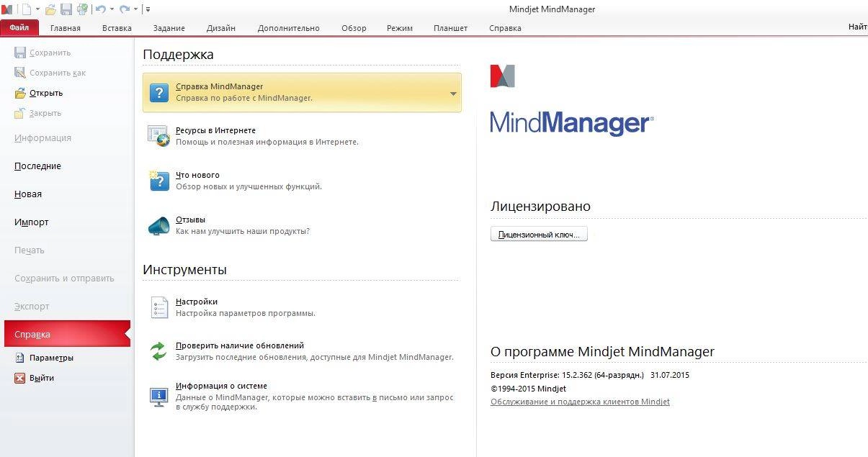This screenshot has width=868, height=457.
Task: Open the Файл tab
Action: point(19,28)
